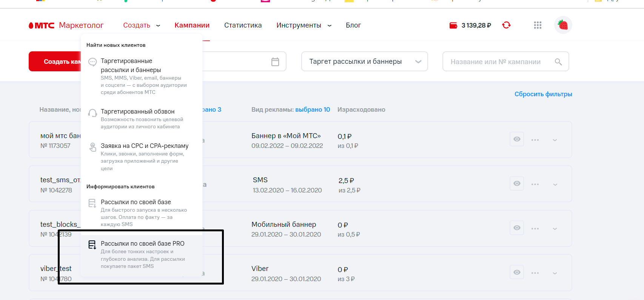This screenshot has height=300, width=644.
Task: Click the MTS Marketolog logo
Action: (66, 25)
